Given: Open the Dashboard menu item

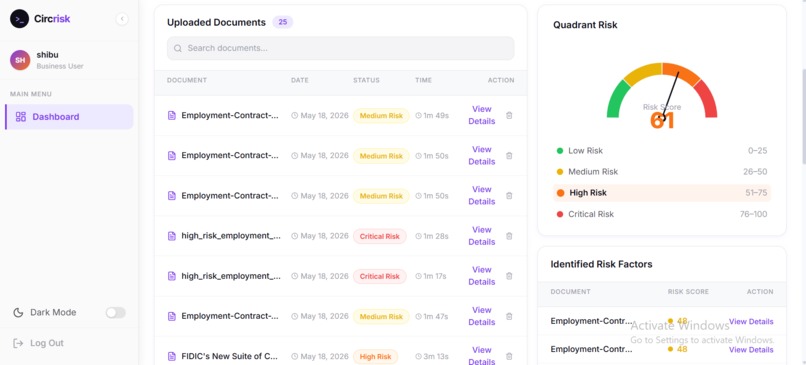Looking at the screenshot, I should [69, 117].
